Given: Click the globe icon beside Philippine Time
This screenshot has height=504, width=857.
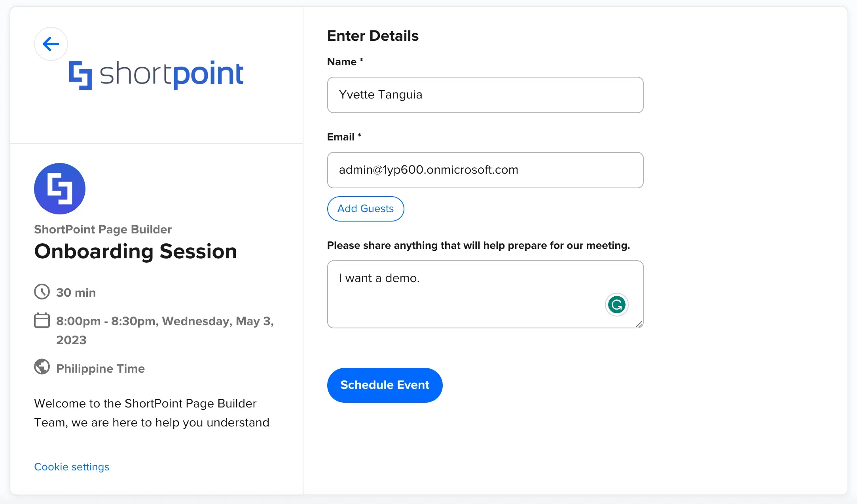Looking at the screenshot, I should [x=42, y=367].
